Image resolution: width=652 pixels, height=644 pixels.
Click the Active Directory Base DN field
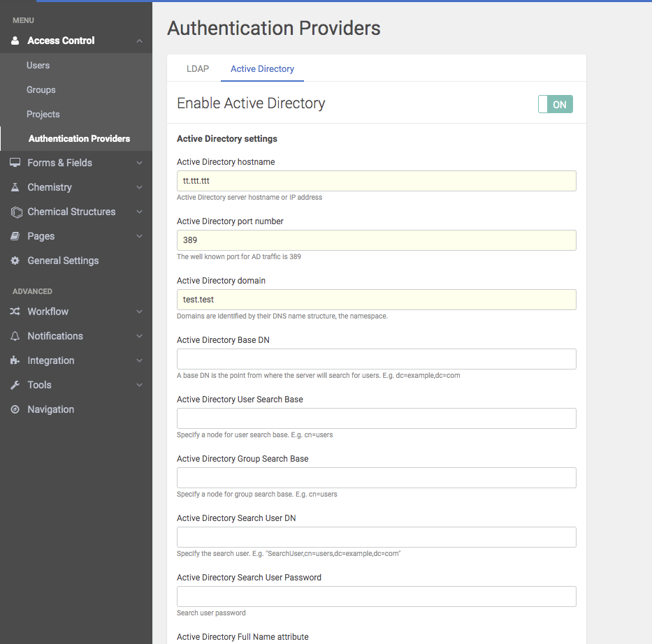pos(376,359)
